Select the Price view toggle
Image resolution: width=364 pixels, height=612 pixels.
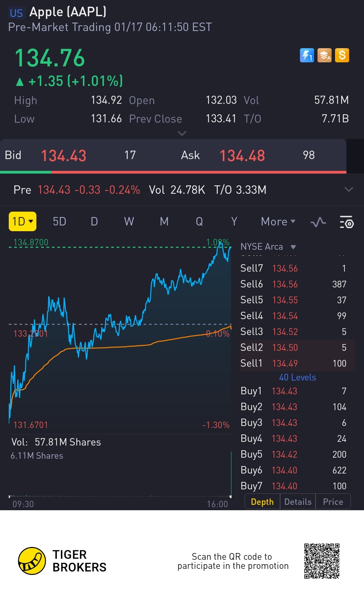pyautogui.click(x=333, y=502)
